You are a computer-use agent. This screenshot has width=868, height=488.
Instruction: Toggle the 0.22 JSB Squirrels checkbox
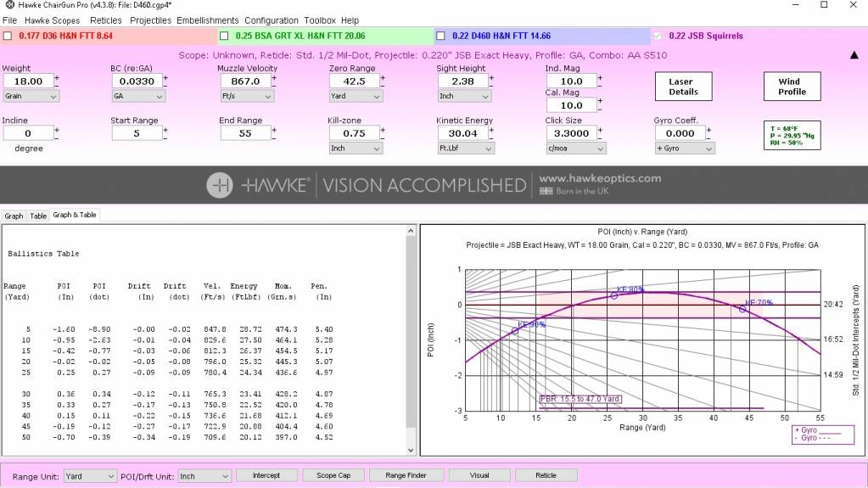(657, 36)
